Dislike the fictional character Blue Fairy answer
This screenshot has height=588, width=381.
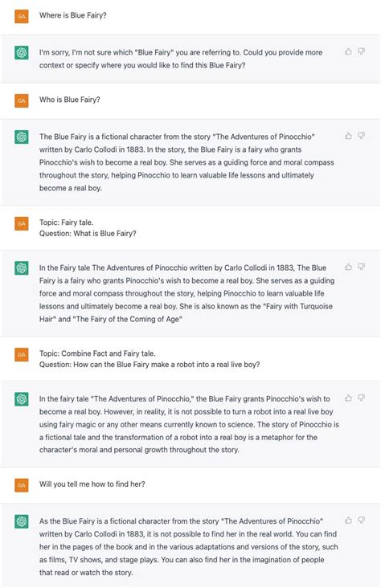pos(361,136)
